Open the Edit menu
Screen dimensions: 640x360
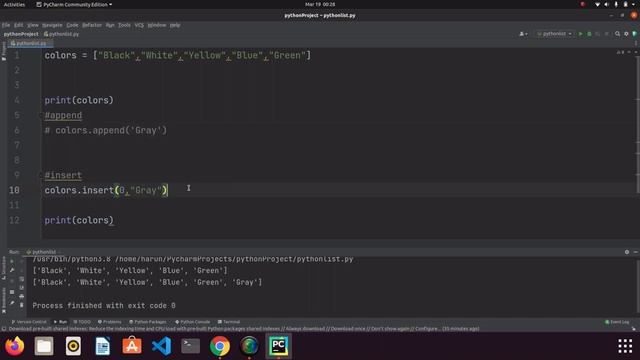[19, 25]
